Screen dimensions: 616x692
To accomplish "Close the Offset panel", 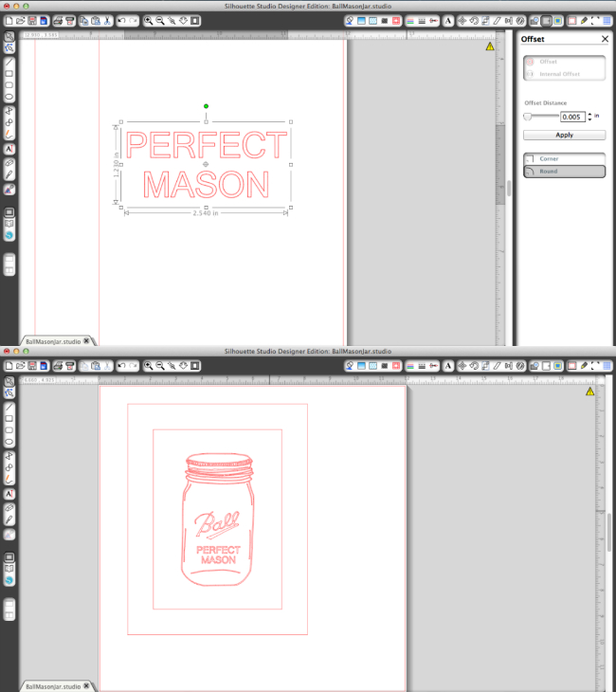I will coord(605,39).
